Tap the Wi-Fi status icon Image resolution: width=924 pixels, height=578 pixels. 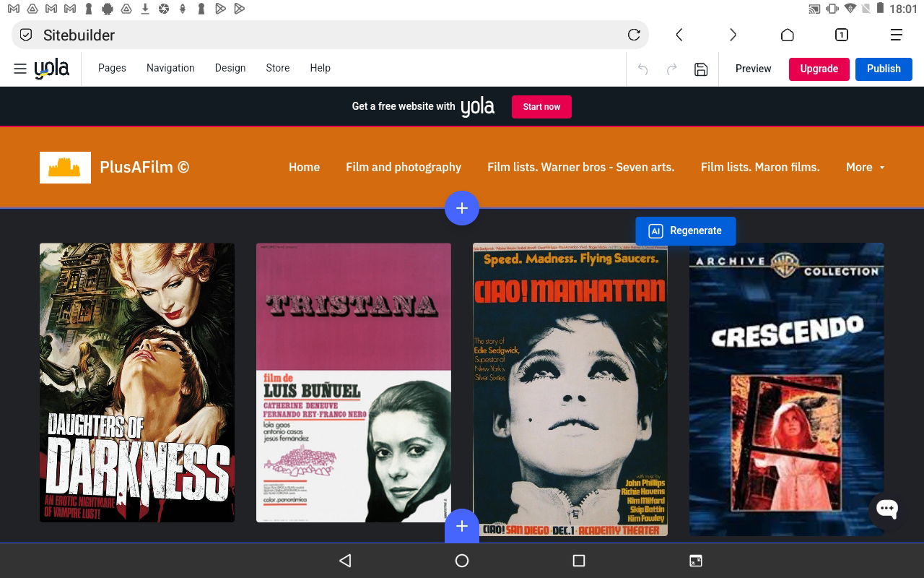point(850,9)
